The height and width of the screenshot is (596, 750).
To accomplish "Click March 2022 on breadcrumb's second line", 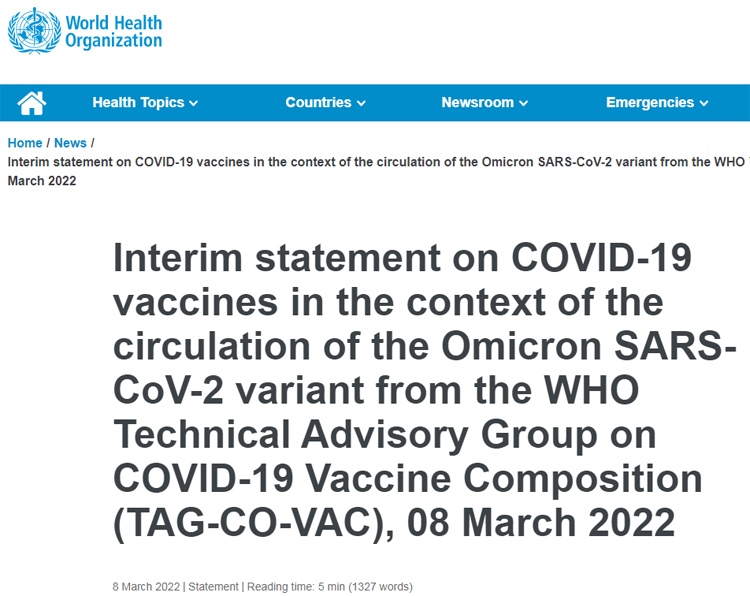I will point(42,181).
